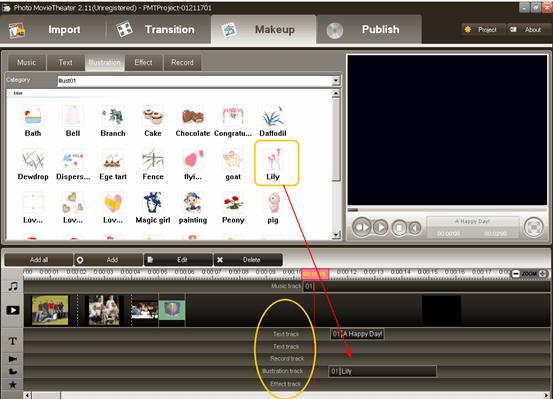Click the Add all button
The image size is (553, 399).
39,260
